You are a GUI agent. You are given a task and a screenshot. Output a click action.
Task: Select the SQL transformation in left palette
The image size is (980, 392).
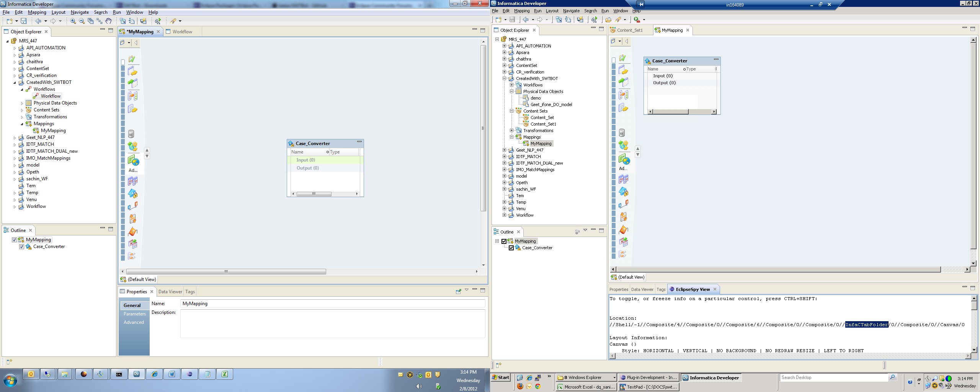tap(131, 134)
